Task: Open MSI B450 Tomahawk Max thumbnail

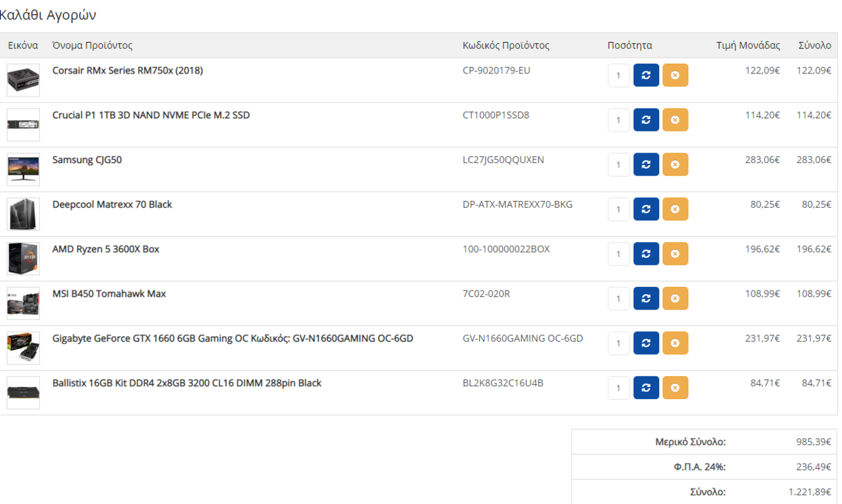Action: [23, 304]
